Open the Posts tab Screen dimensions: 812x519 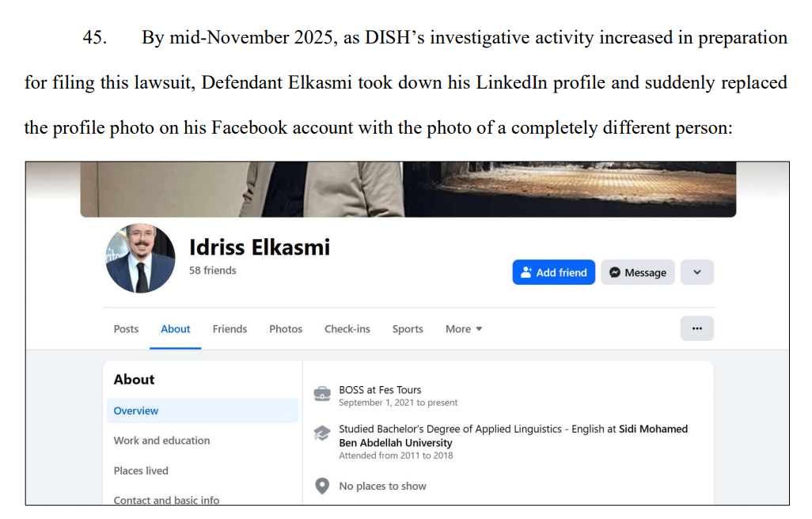(x=126, y=329)
